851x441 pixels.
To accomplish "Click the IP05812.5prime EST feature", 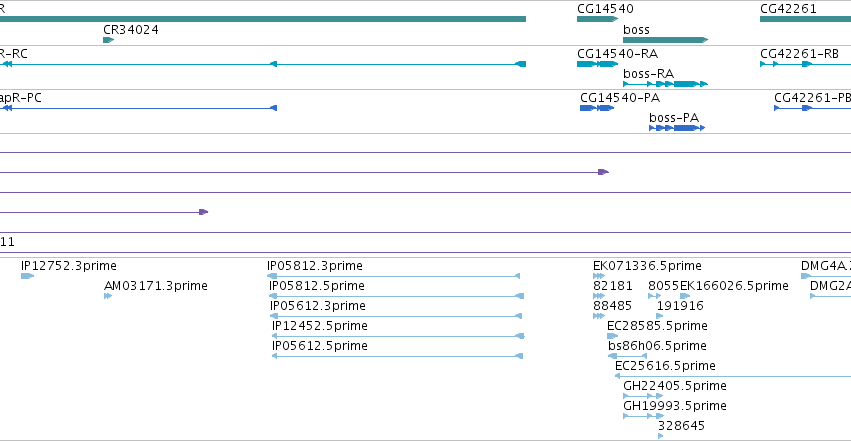I will pyautogui.click(x=396, y=296).
